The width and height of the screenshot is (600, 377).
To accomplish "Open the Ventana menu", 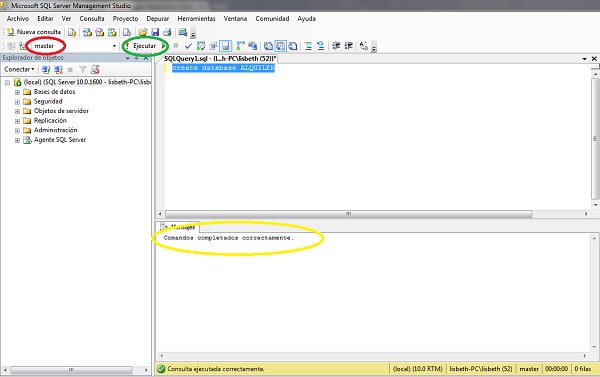I will pyautogui.click(x=235, y=18).
